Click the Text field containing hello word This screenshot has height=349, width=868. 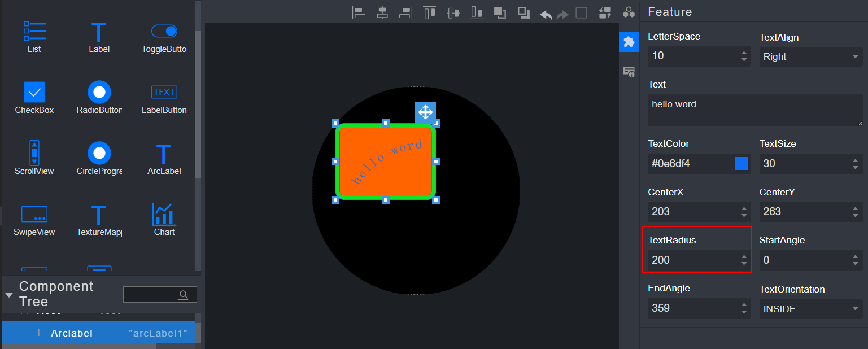(754, 110)
